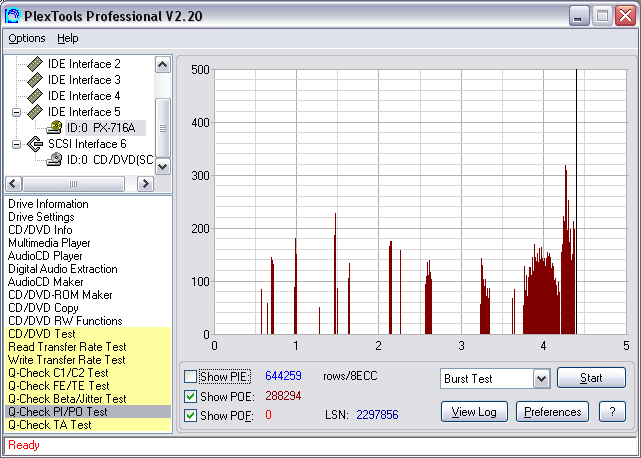641x458 pixels.
Task: Open the Help menu
Action: click(x=67, y=38)
